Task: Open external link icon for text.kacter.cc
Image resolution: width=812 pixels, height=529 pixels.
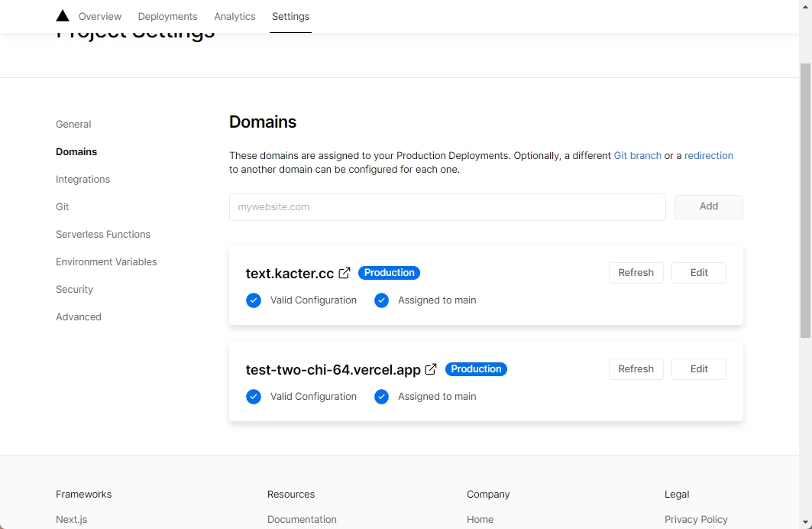Action: point(345,273)
